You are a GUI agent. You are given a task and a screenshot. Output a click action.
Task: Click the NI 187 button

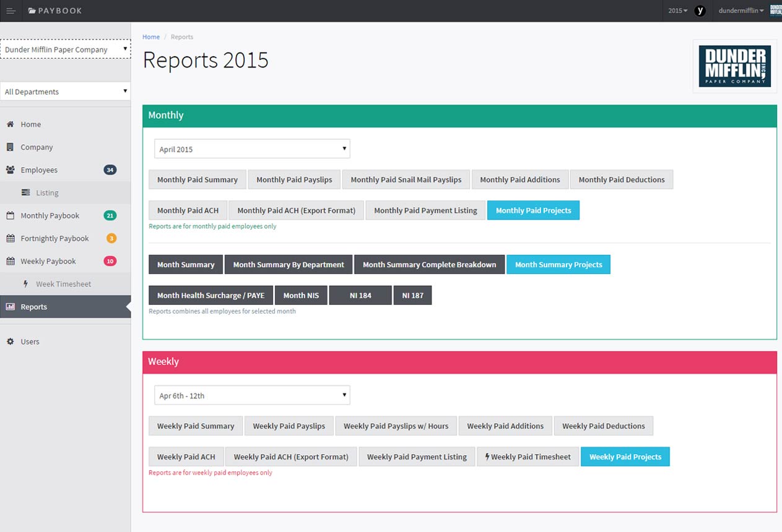pos(413,295)
